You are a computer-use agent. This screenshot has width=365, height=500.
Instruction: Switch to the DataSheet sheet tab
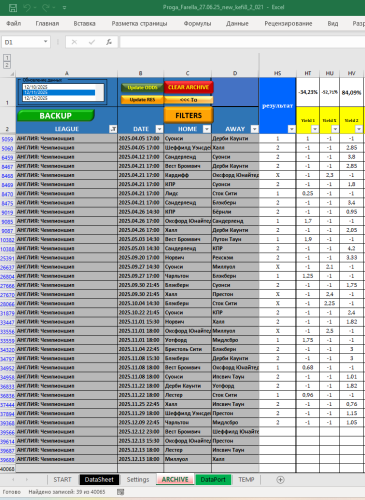[x=99, y=479]
